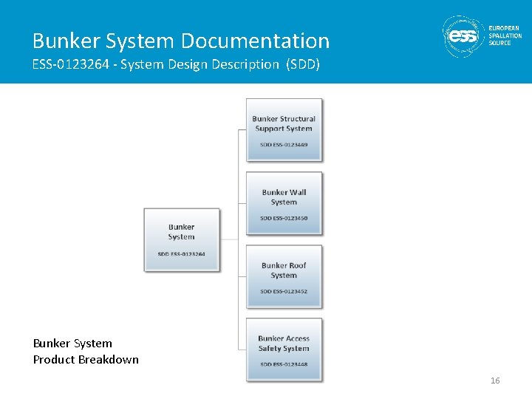Click the slide page number 16
532x399 pixels.
click(x=495, y=381)
